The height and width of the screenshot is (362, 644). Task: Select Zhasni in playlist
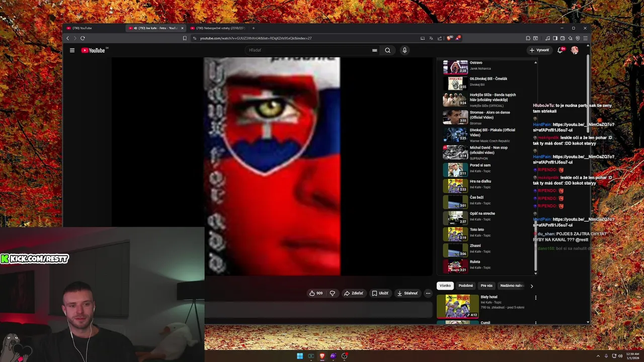(487, 250)
